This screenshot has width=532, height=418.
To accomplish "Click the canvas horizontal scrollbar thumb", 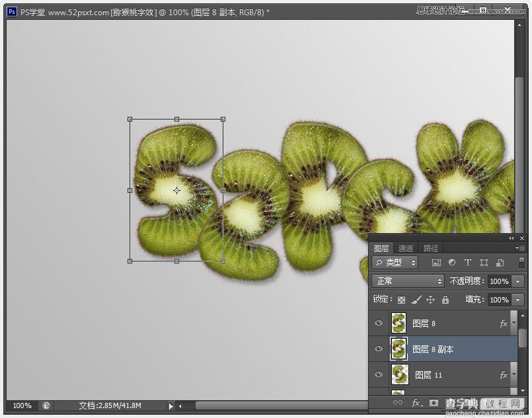I will (x=282, y=405).
